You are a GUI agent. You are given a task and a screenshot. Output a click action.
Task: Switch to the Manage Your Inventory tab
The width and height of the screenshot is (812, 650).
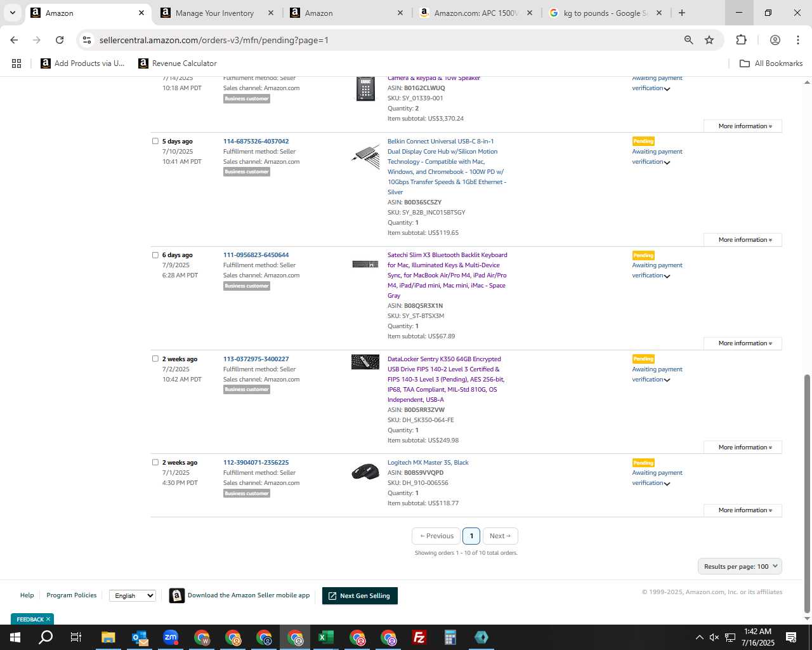[x=214, y=13]
